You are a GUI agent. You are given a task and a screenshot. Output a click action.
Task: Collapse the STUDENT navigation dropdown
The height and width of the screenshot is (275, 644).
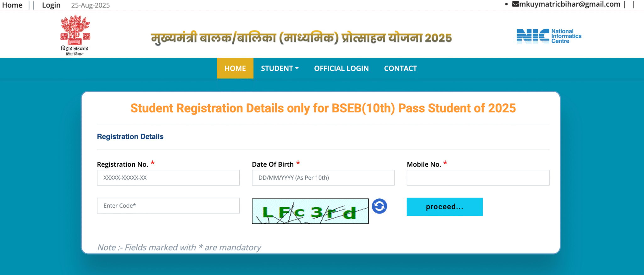point(280,68)
